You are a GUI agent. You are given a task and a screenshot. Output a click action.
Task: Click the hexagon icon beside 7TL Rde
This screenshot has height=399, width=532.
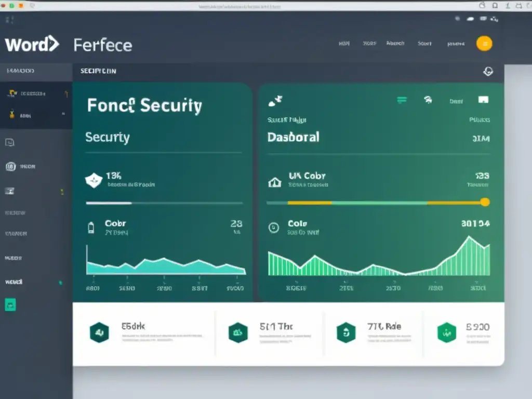(345, 332)
